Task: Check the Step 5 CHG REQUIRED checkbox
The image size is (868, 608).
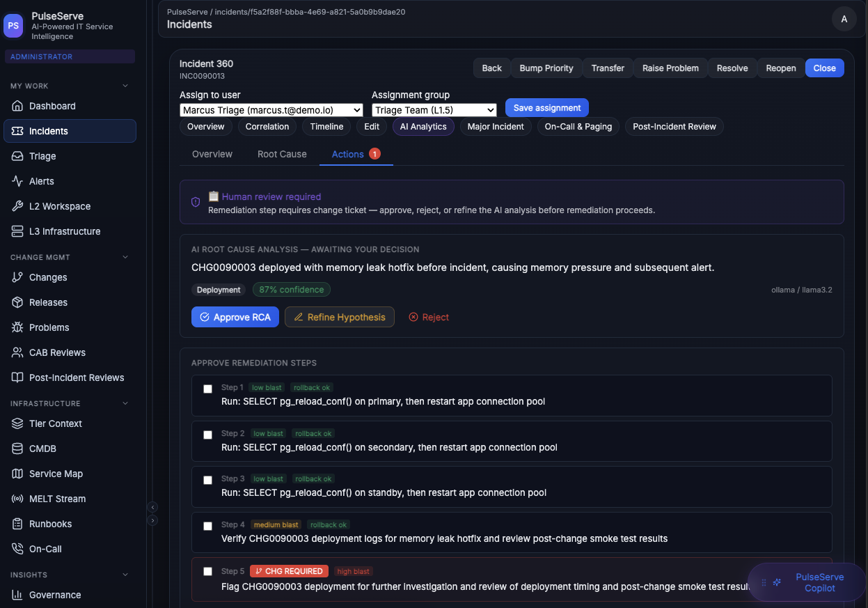Action: coord(207,571)
